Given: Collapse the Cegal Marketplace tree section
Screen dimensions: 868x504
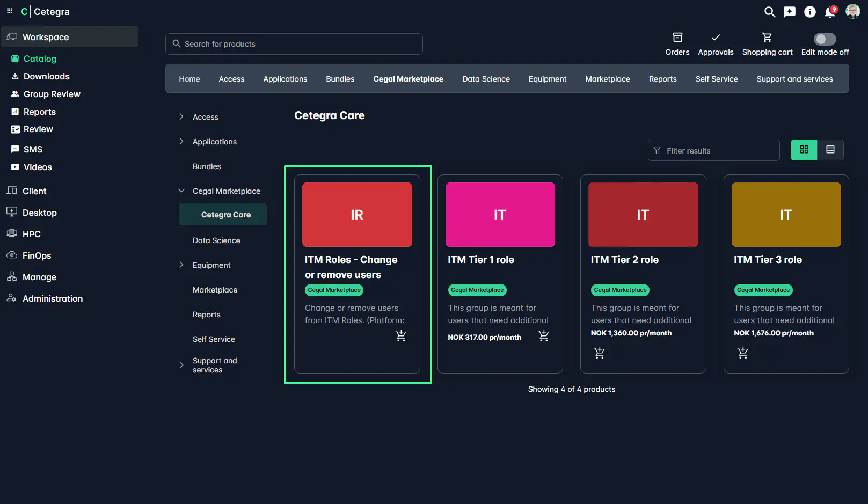Looking at the screenshot, I should [x=181, y=191].
